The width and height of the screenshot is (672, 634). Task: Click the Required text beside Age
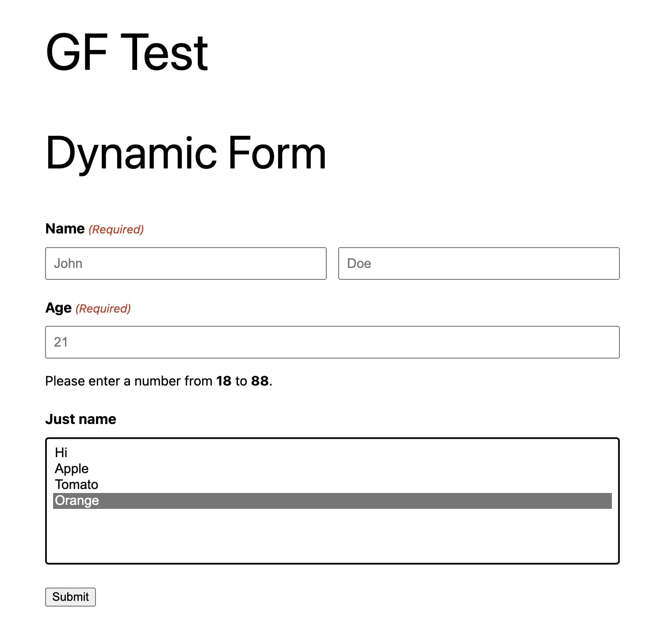pyautogui.click(x=103, y=309)
